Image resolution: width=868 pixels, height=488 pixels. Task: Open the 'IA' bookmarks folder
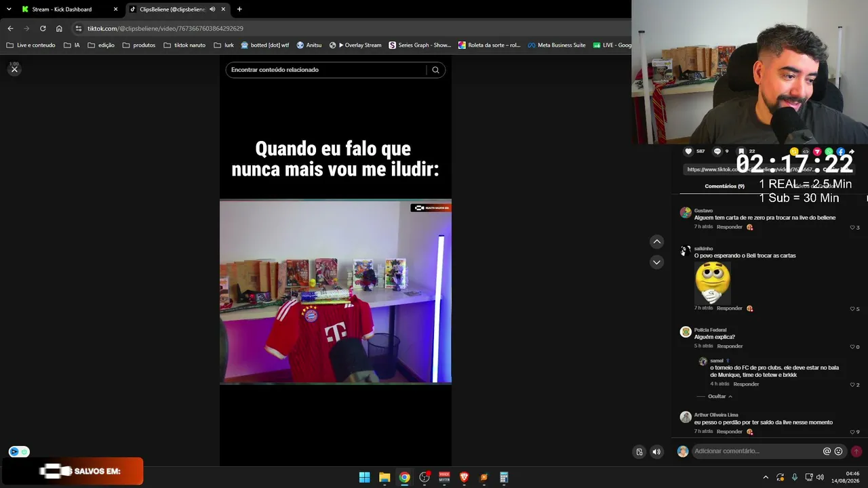(72, 45)
